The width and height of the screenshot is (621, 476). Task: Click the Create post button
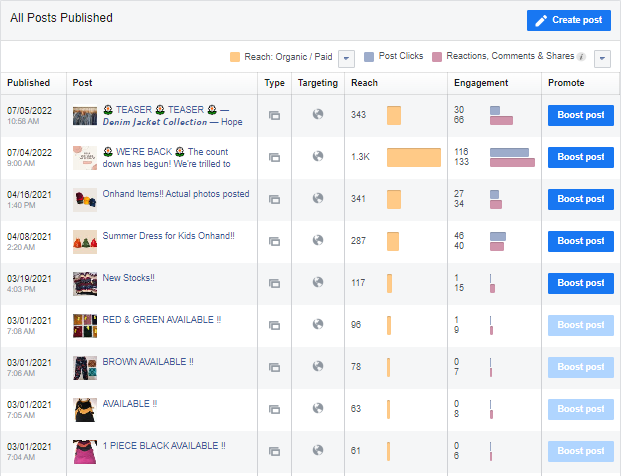point(569,20)
